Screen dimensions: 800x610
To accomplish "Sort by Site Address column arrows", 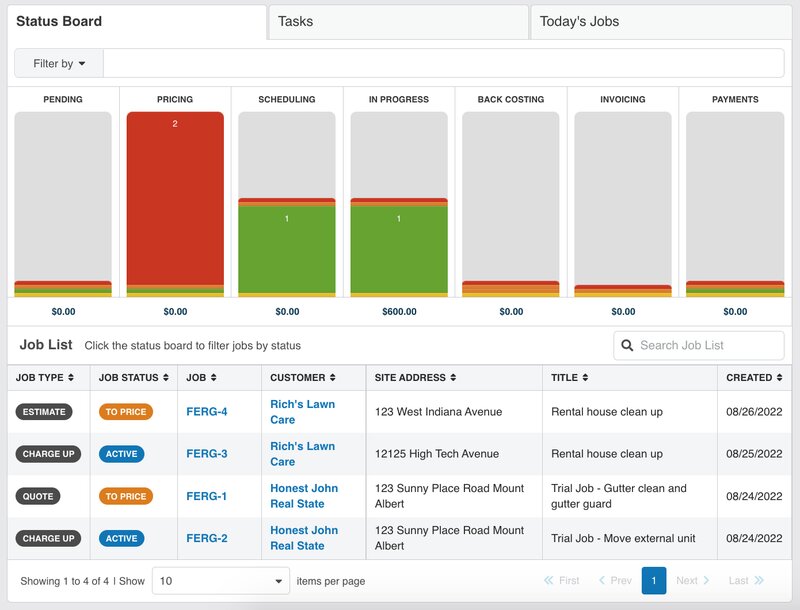I will [x=453, y=377].
